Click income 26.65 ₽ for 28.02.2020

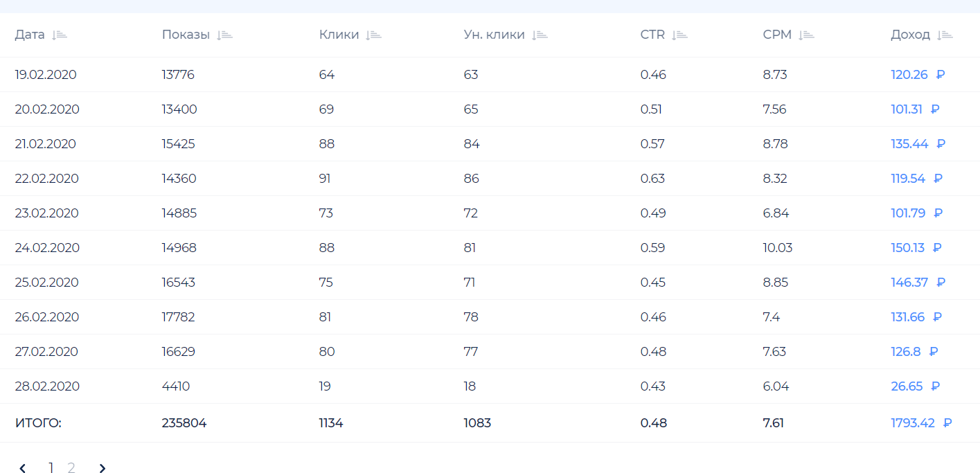[x=907, y=386]
